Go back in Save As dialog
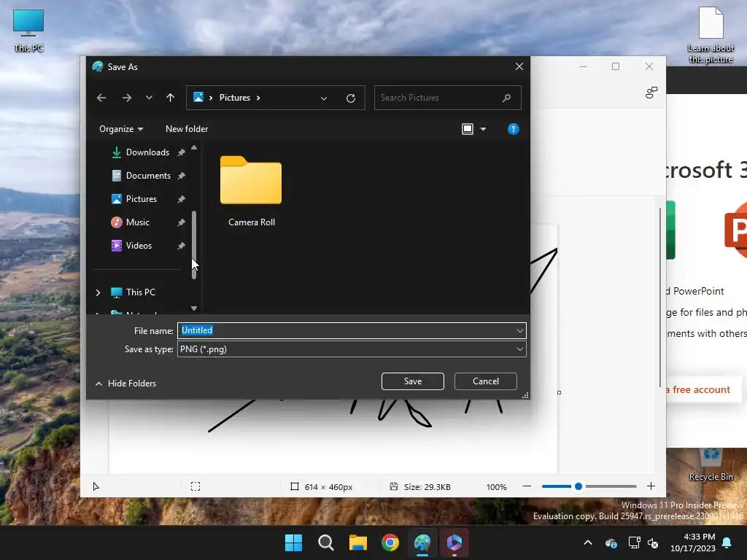 click(x=101, y=98)
